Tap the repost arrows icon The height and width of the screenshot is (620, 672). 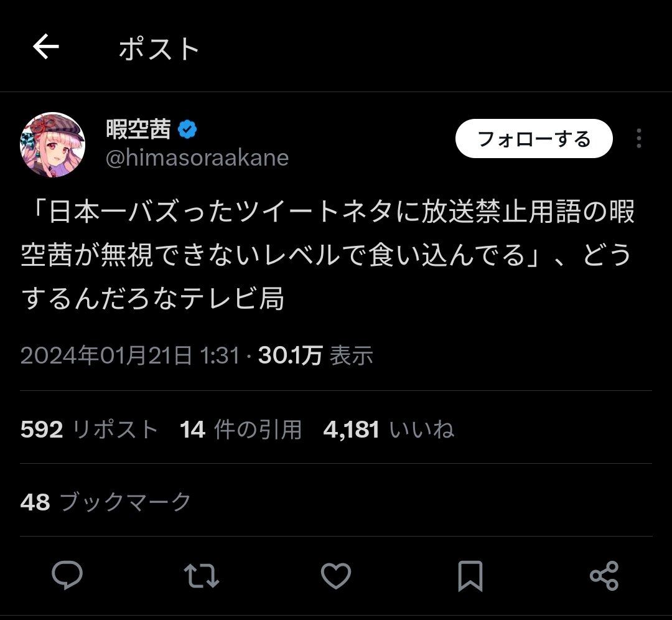[202, 576]
